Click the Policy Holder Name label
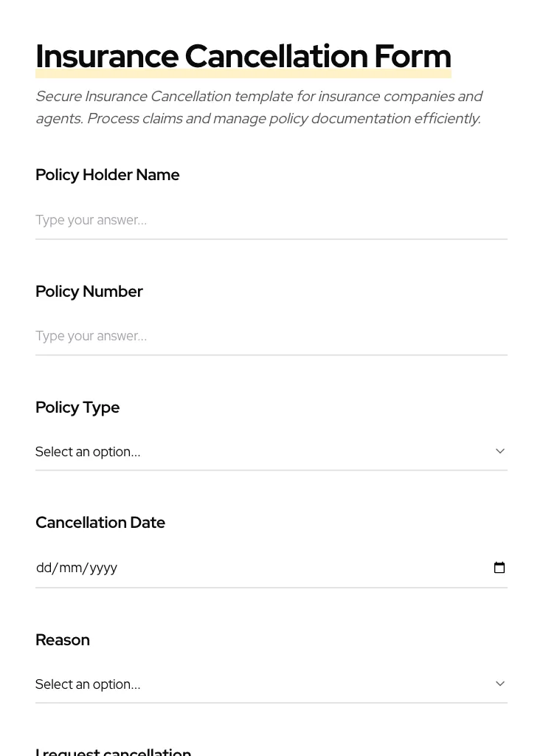Screen dimensions: 543x756 108,175
